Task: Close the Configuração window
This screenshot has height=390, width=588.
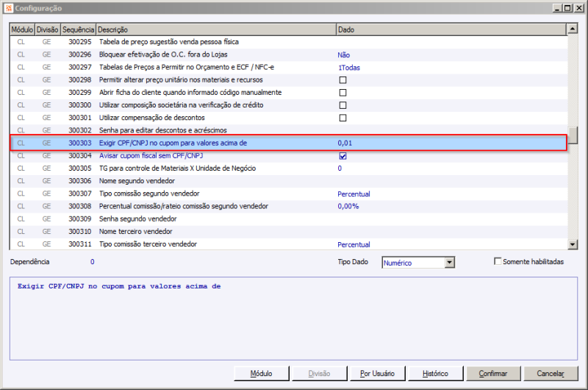Action: click(x=579, y=8)
